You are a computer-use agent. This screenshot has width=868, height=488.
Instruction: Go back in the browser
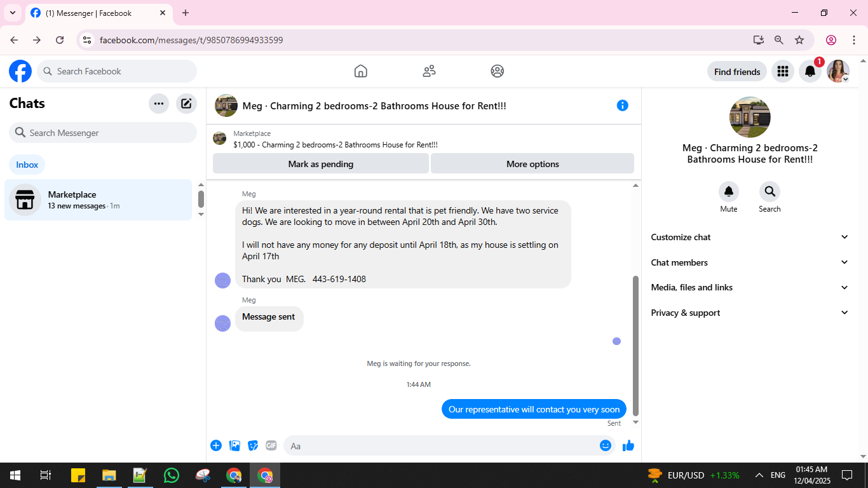14,40
